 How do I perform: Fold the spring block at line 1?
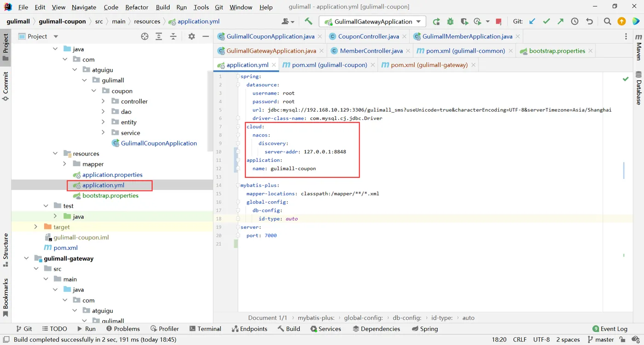(x=238, y=77)
